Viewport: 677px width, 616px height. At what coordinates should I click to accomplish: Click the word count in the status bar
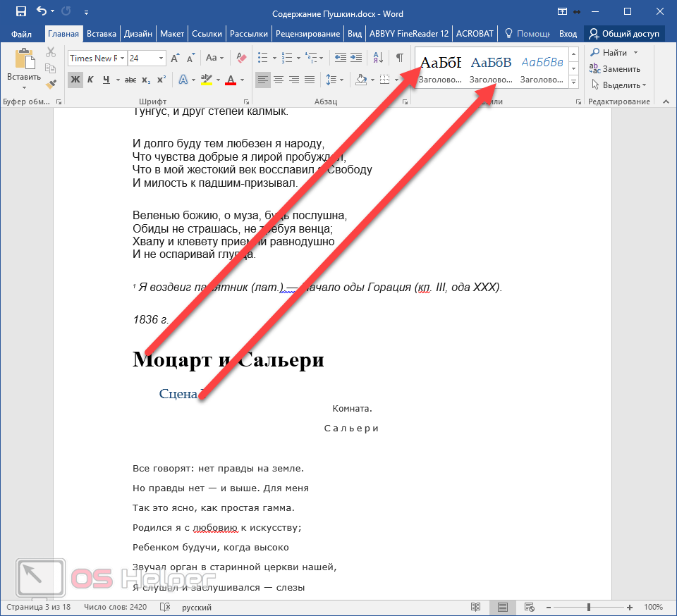[x=115, y=607]
